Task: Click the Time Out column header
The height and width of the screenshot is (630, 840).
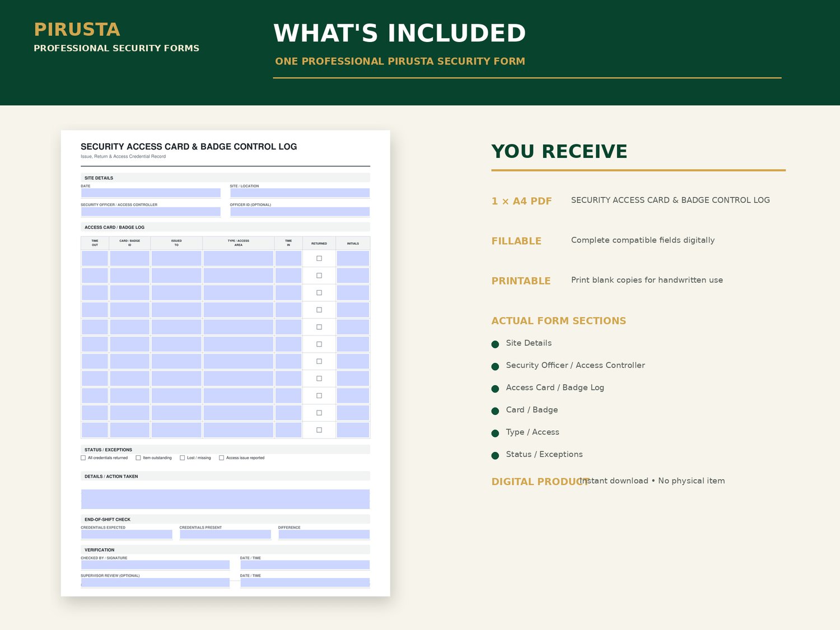Action: [x=95, y=243]
